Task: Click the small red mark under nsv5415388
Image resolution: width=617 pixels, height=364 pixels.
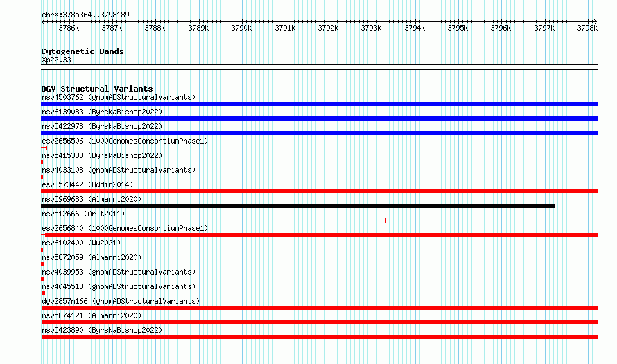Action: click(x=42, y=162)
